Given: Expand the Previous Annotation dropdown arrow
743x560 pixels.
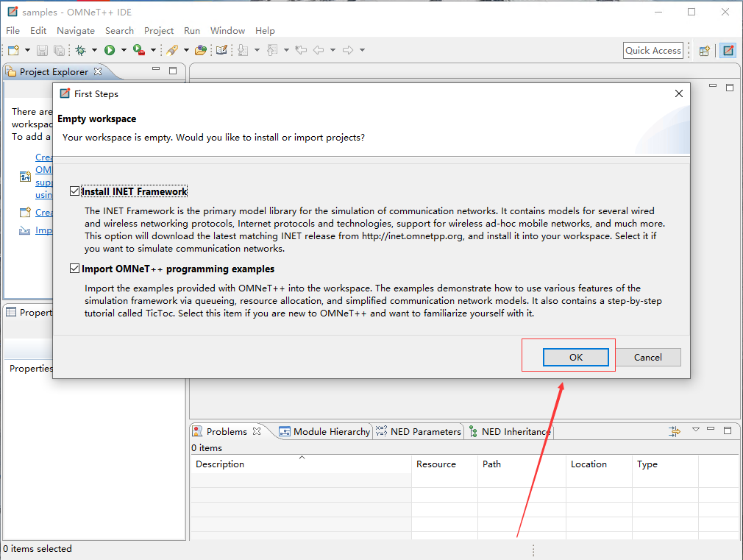Looking at the screenshot, I should click(286, 50).
